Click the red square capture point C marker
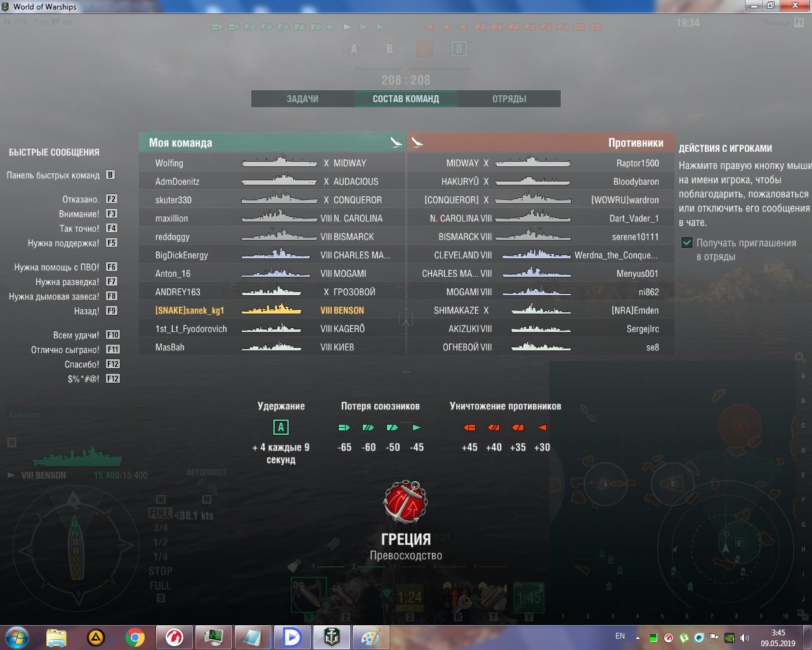 pyautogui.click(x=424, y=49)
